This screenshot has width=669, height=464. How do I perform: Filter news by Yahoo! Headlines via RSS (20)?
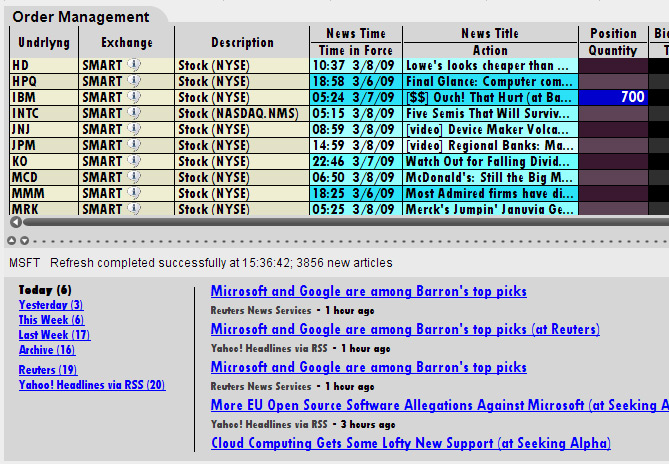point(92,385)
